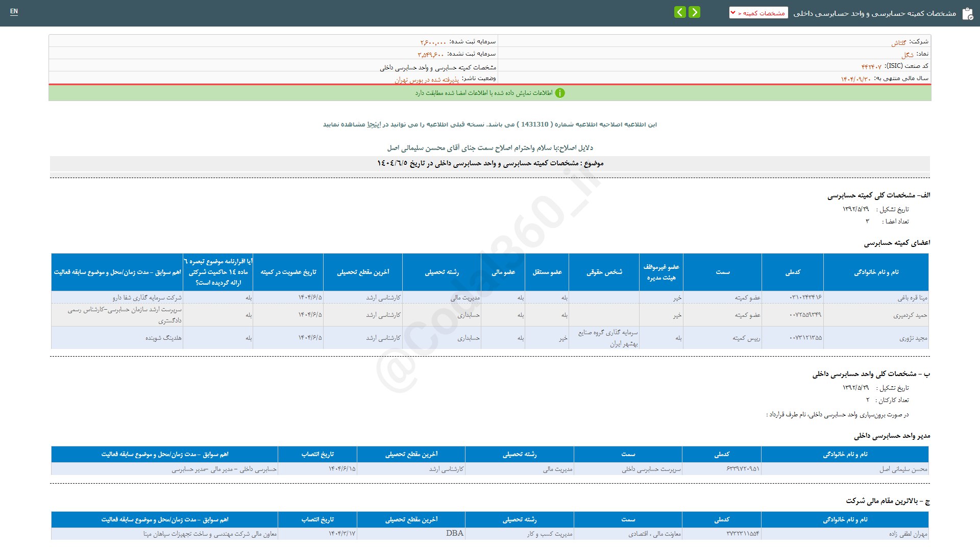Image resolution: width=980 pixels, height=551 pixels.
Task: Click the green info icon in the banner
Action: tap(560, 93)
